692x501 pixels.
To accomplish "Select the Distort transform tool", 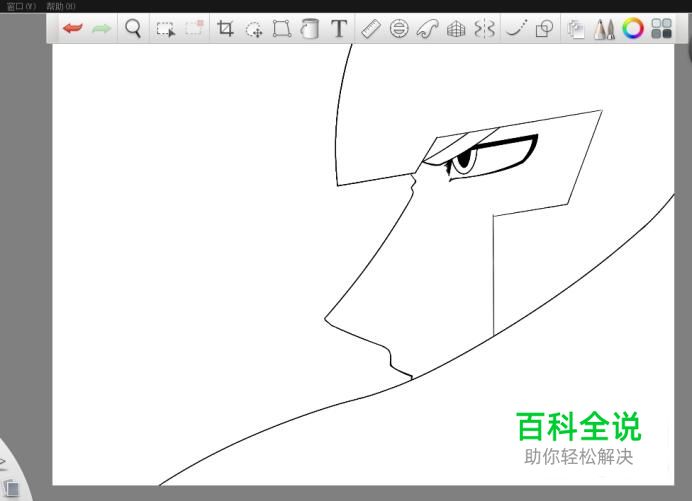I will (282, 29).
